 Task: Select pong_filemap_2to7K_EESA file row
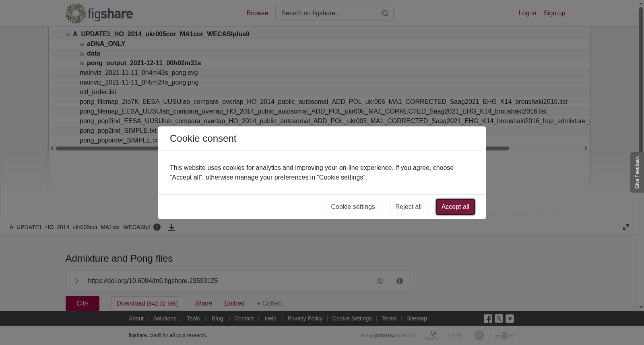pyautogui.click(x=323, y=102)
